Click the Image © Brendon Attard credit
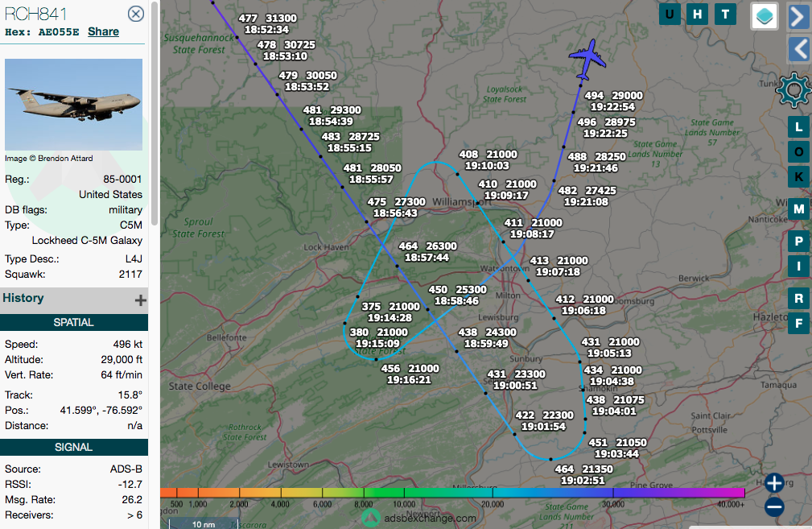Image resolution: width=812 pixels, height=529 pixels. [x=48, y=159]
